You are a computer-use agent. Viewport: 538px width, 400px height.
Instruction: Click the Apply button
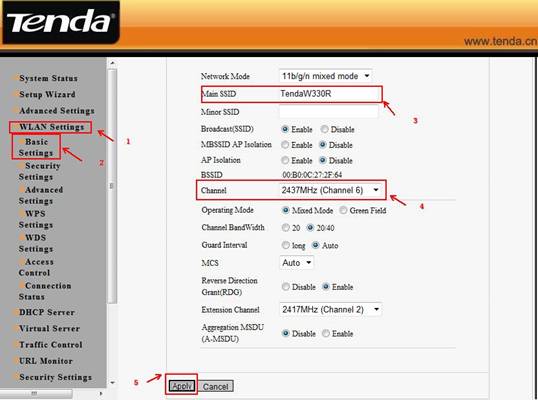click(x=182, y=386)
